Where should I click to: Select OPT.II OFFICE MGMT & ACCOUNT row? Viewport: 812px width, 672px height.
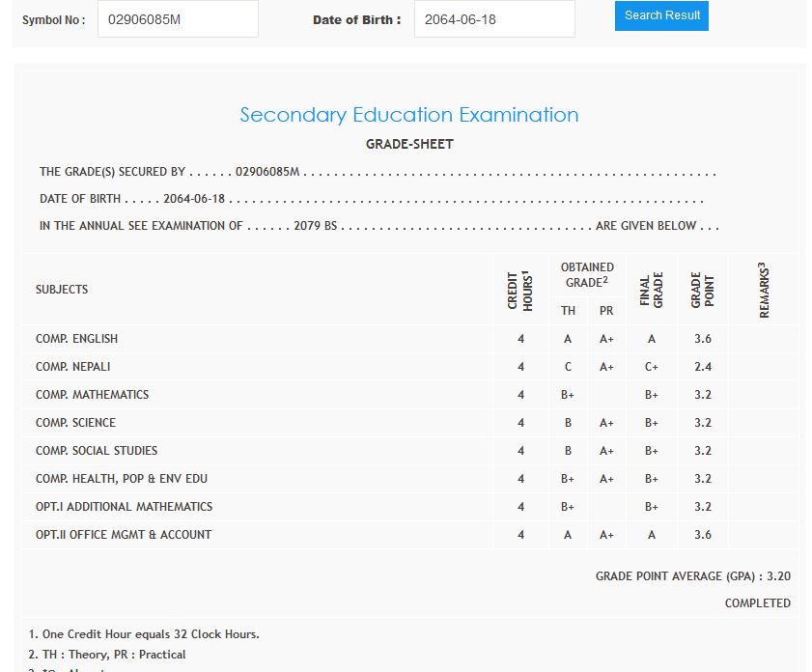click(124, 535)
